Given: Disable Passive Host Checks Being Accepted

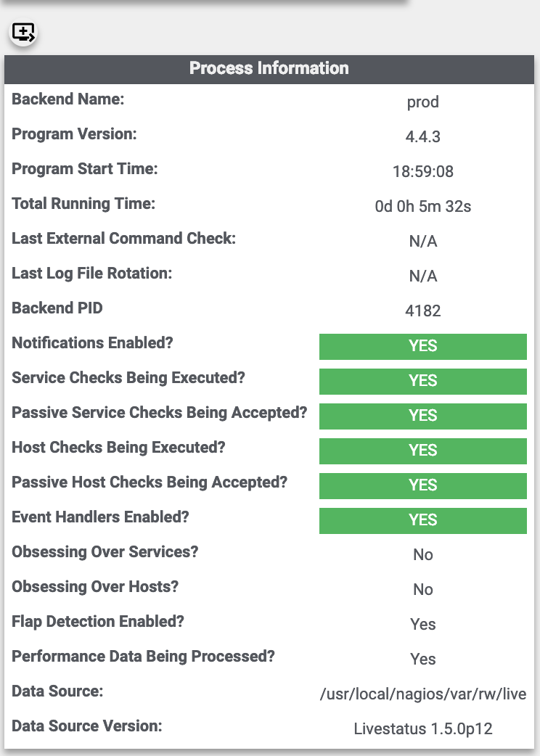Looking at the screenshot, I should pyautogui.click(x=422, y=485).
